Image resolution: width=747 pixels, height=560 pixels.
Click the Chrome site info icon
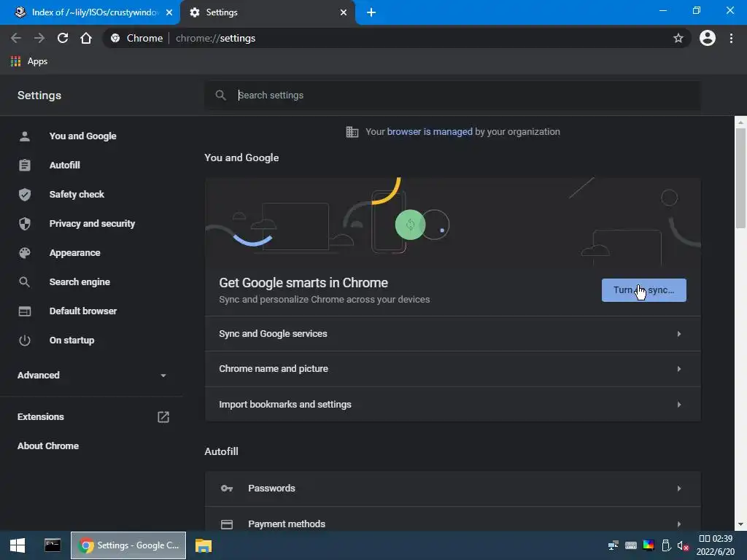115,38
